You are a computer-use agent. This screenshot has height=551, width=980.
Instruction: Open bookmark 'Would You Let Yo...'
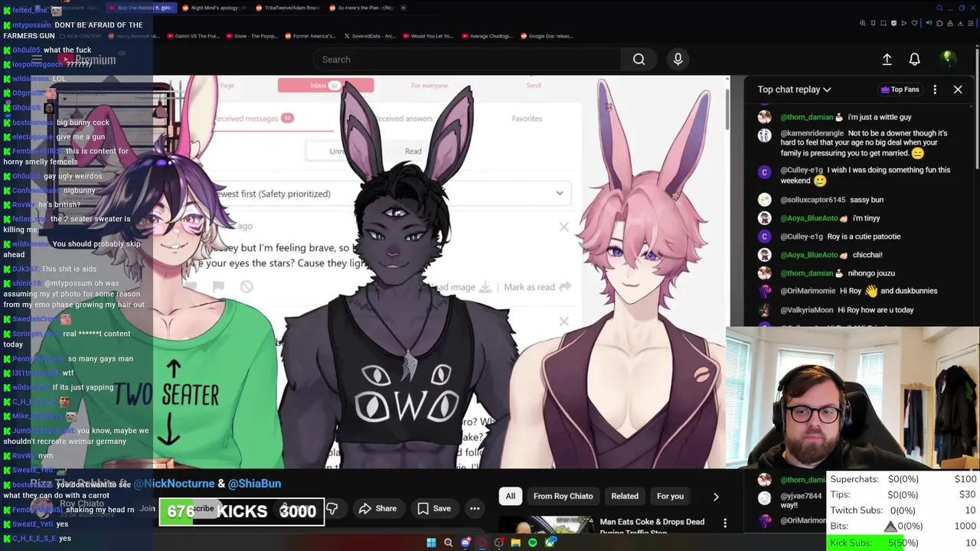click(427, 36)
